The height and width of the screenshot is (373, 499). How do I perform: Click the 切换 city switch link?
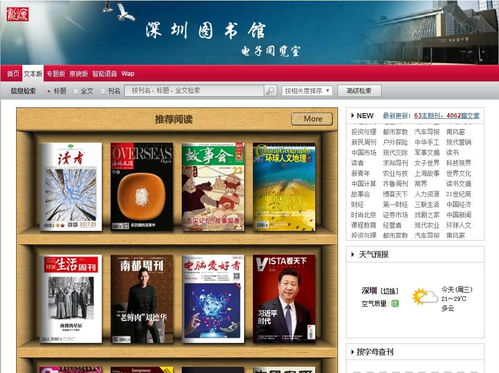point(389,291)
